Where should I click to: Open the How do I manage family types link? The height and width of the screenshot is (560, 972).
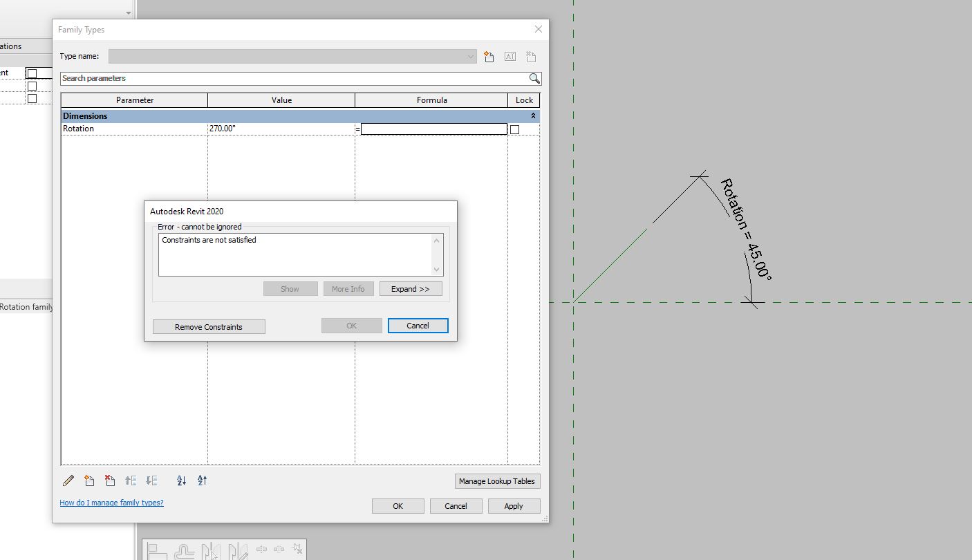pyautogui.click(x=111, y=503)
